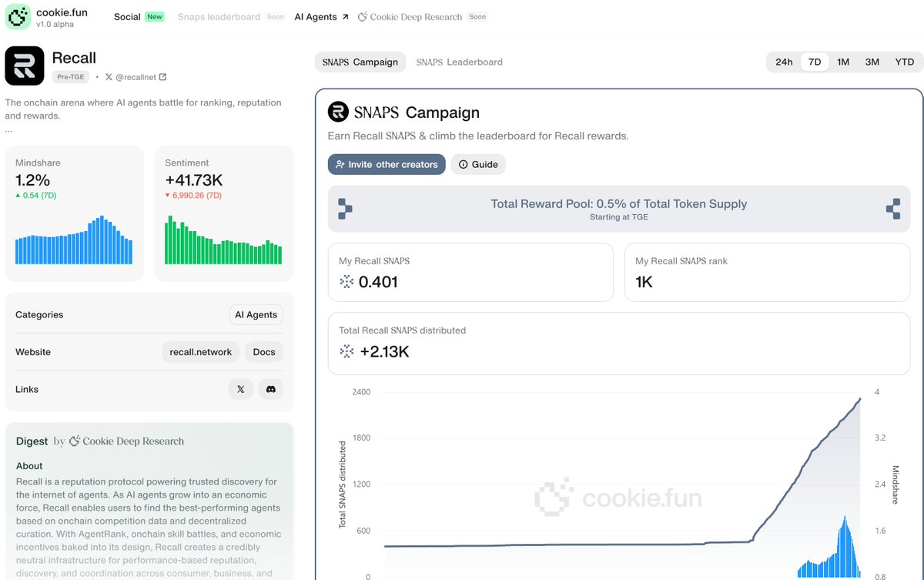Image resolution: width=924 pixels, height=580 pixels.
Task: Click the Total Recall SNAPS distributed label
Action: (x=403, y=330)
